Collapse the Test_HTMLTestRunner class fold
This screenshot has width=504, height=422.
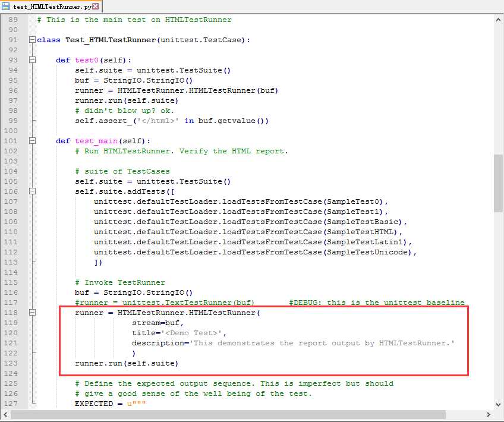(32, 40)
